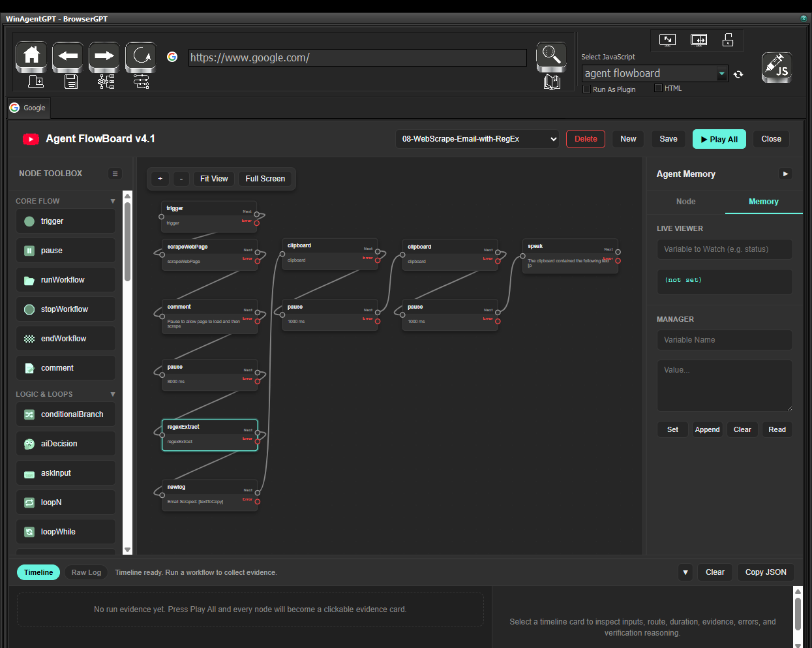Switch to Raw Log view toggle
The height and width of the screenshot is (648, 812).
click(86, 572)
